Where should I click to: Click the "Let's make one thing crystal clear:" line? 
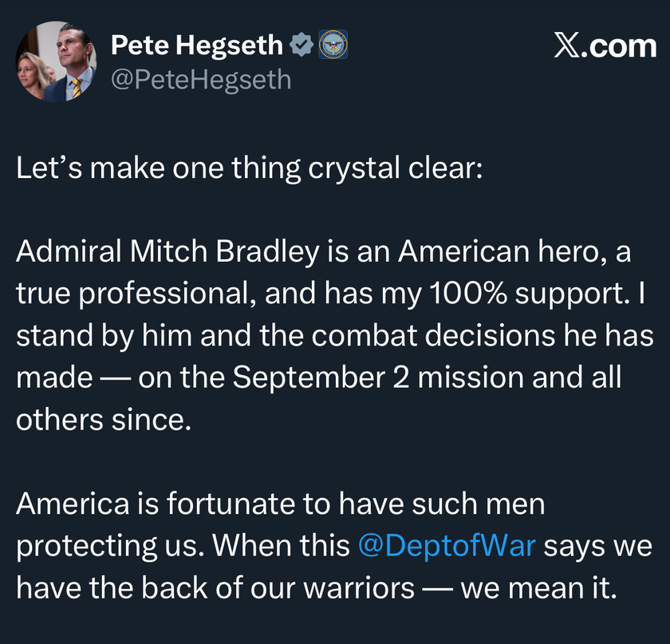click(x=250, y=168)
